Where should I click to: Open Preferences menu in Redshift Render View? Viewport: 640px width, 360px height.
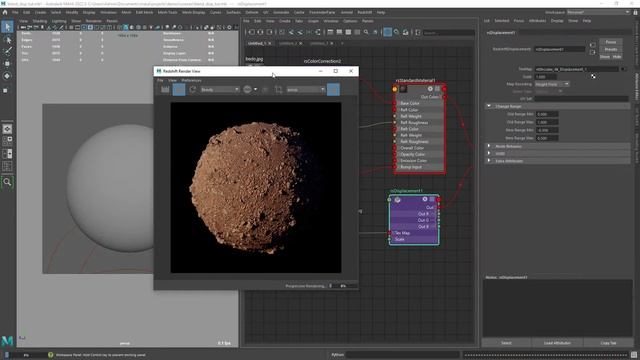click(x=191, y=80)
